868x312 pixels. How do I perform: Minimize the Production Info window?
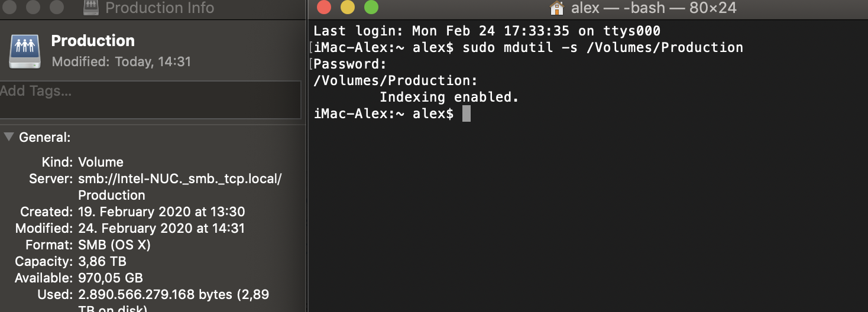(x=33, y=7)
